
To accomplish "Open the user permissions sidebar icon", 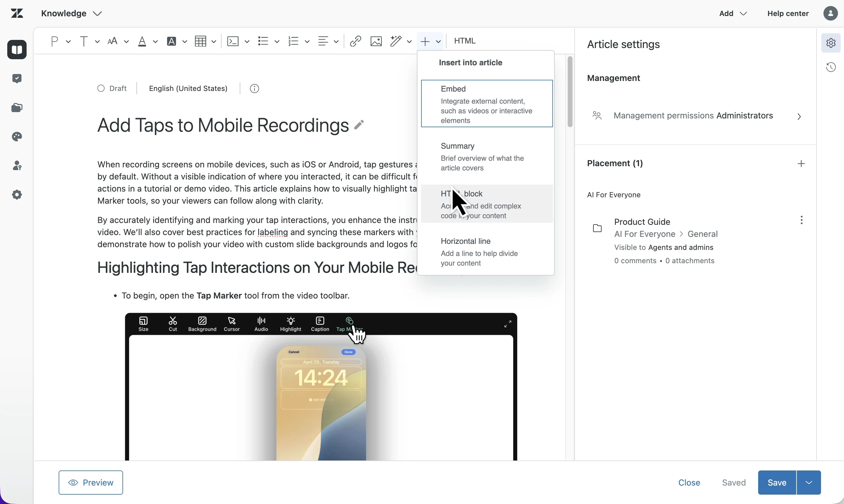I will pos(17,166).
